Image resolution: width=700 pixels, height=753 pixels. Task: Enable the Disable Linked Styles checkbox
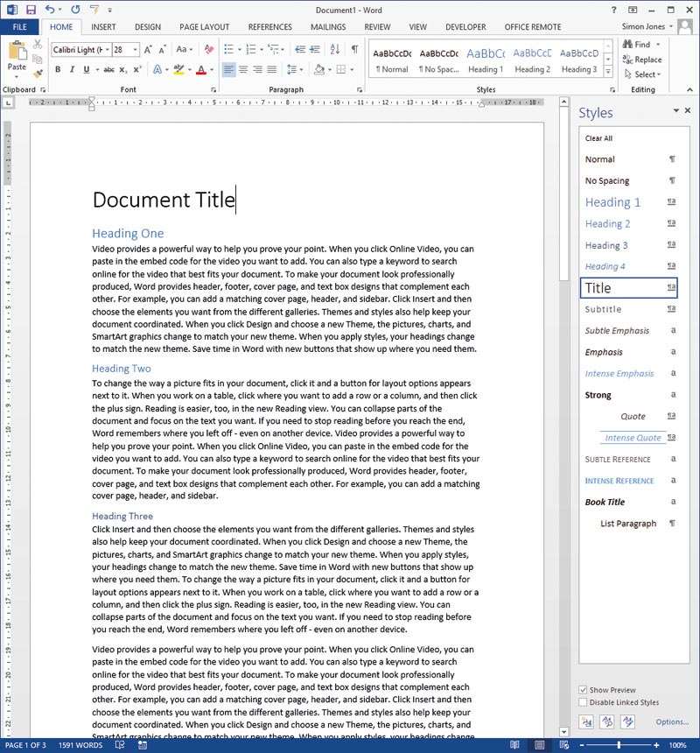coord(583,702)
